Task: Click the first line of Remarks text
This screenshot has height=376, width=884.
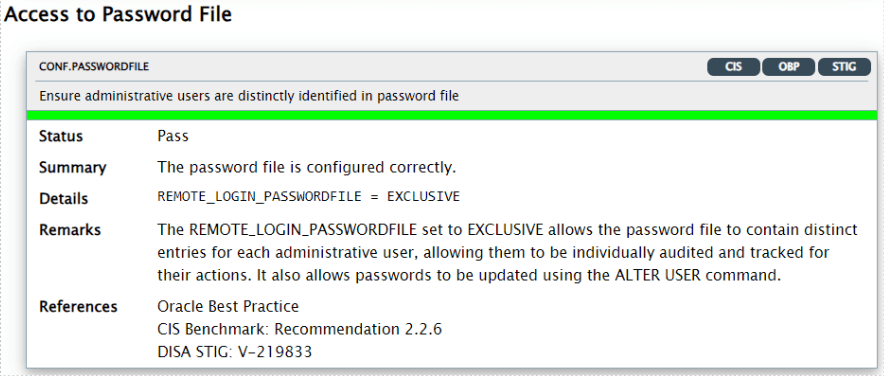Action: (507, 230)
